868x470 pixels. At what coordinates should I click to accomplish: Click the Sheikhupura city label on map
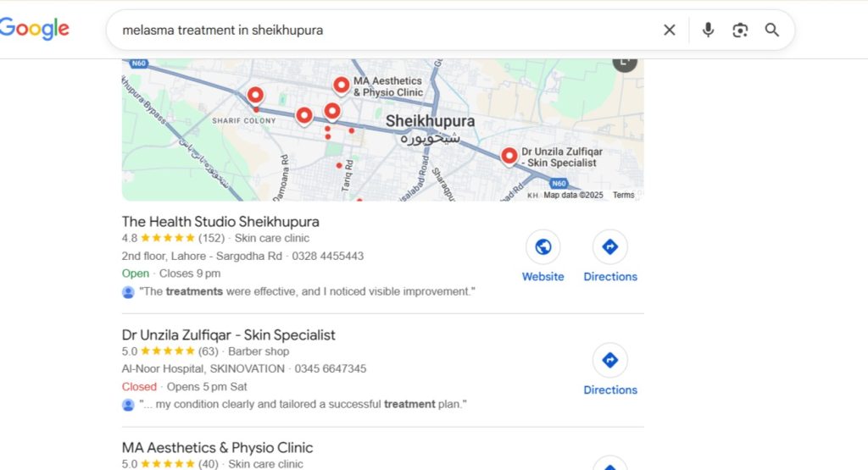(x=430, y=121)
